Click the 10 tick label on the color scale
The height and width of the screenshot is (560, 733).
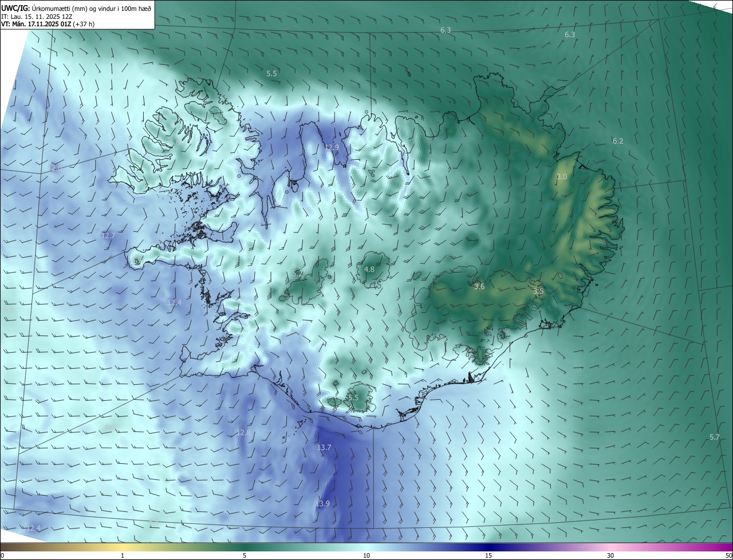(366, 555)
